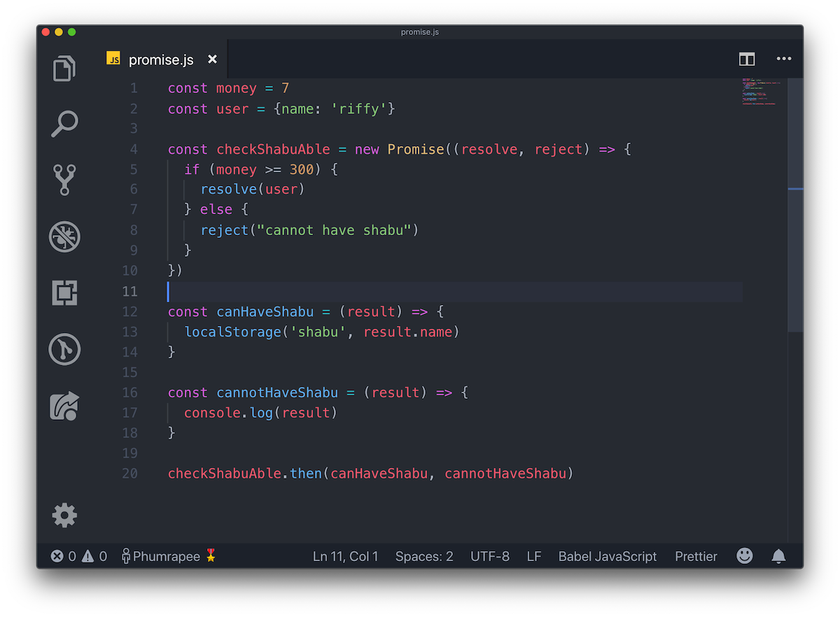Open the feedback smiley icon

click(745, 556)
